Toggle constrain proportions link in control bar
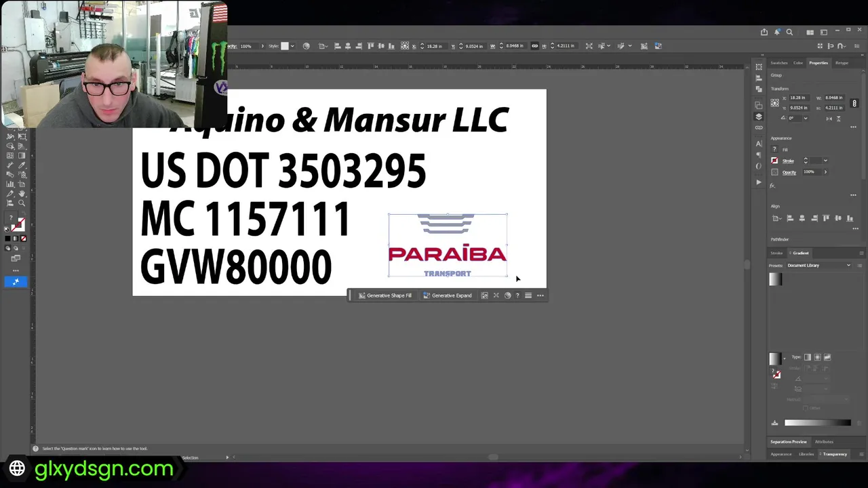868x488 pixels. 534,46
